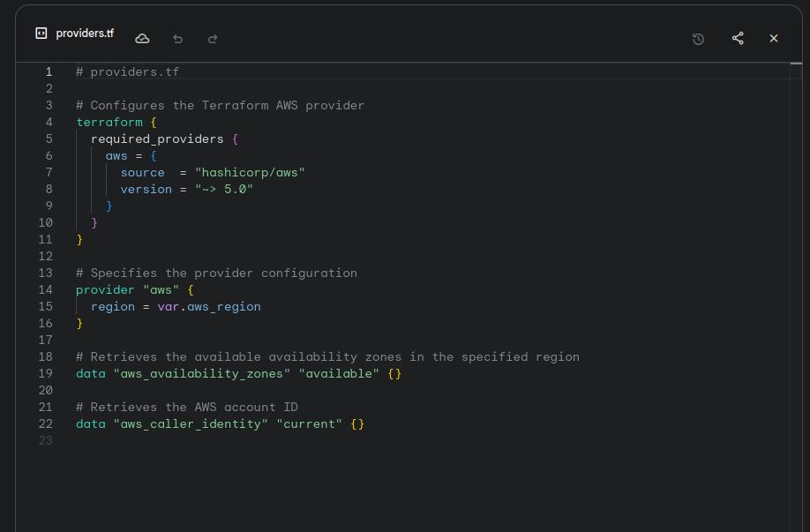
Task: Click the "available" string on line 19
Action: pos(339,374)
